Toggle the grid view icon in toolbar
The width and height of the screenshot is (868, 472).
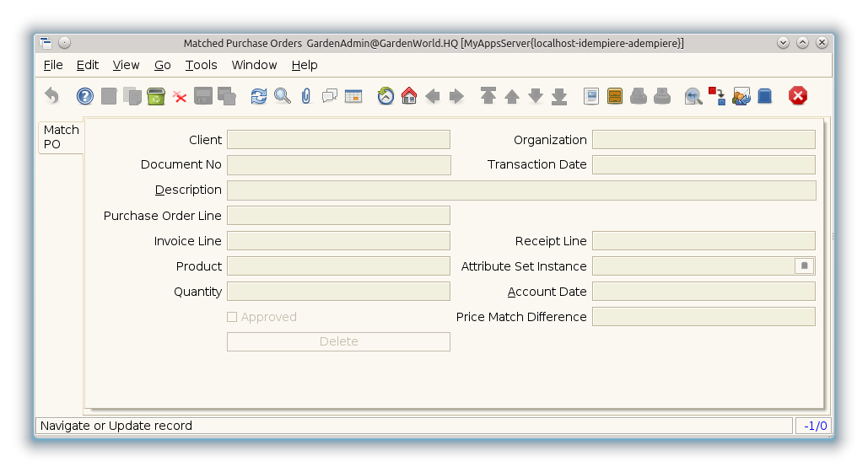353,96
